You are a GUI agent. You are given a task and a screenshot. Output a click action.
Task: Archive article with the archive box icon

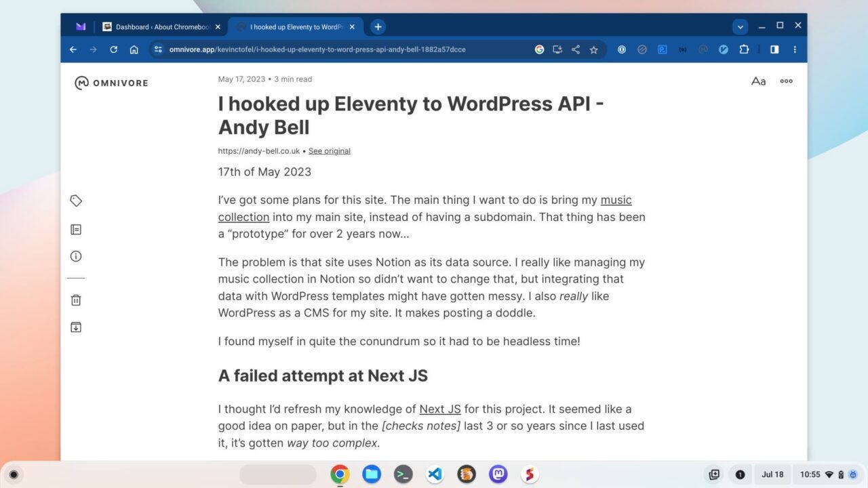click(x=76, y=327)
